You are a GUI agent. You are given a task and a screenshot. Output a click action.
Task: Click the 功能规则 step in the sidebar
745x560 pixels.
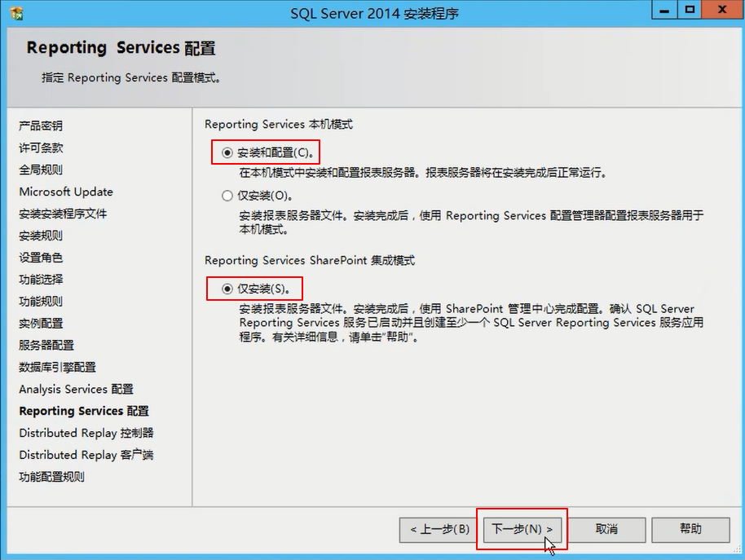[x=41, y=301]
